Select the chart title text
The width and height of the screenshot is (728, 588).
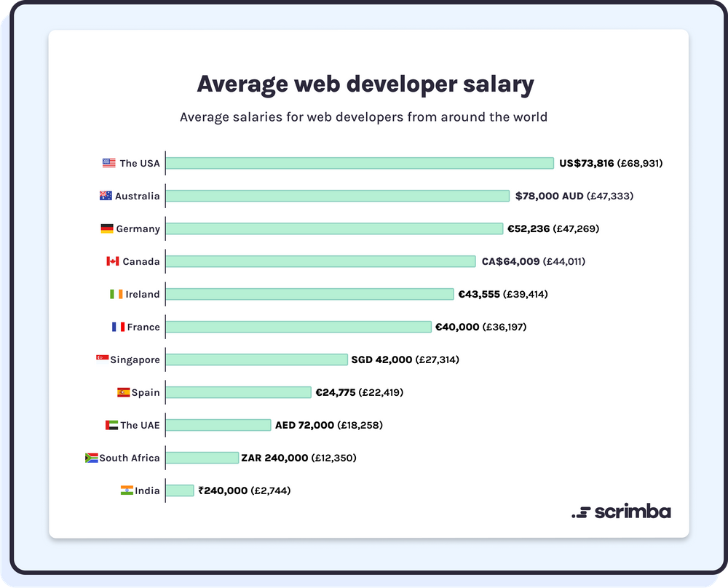click(x=364, y=84)
